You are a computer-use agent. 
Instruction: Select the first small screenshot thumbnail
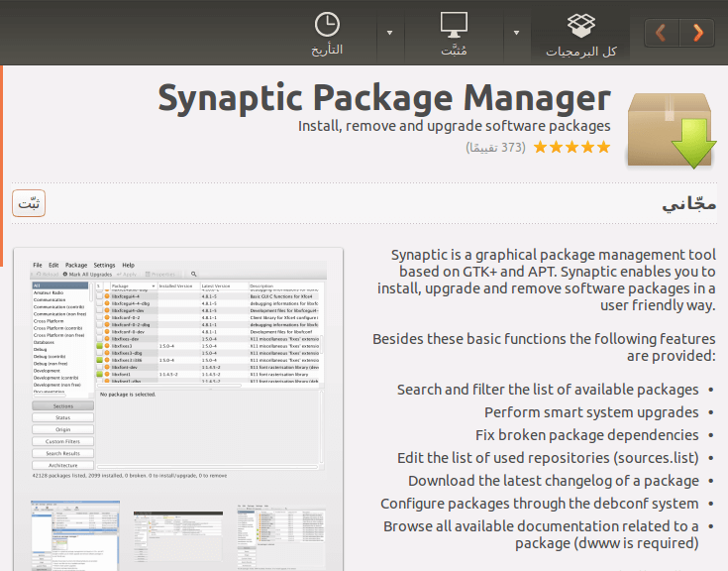pyautogui.click(x=74, y=535)
